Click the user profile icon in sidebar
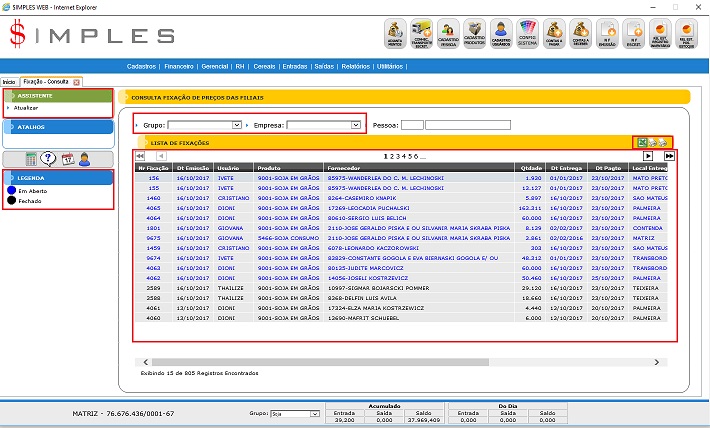 85,159
